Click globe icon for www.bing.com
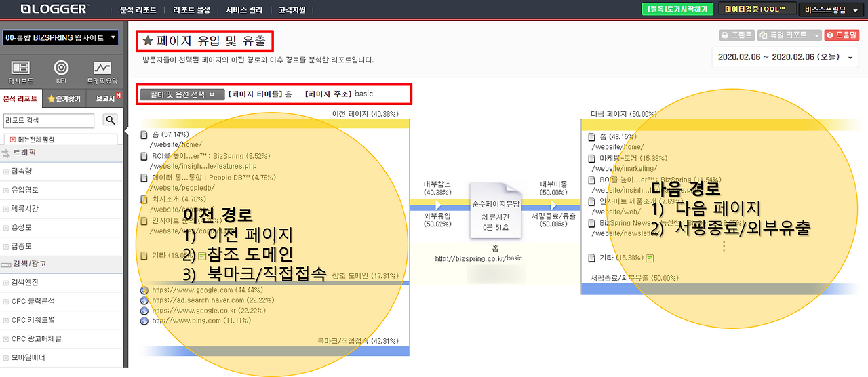 pos(144,321)
